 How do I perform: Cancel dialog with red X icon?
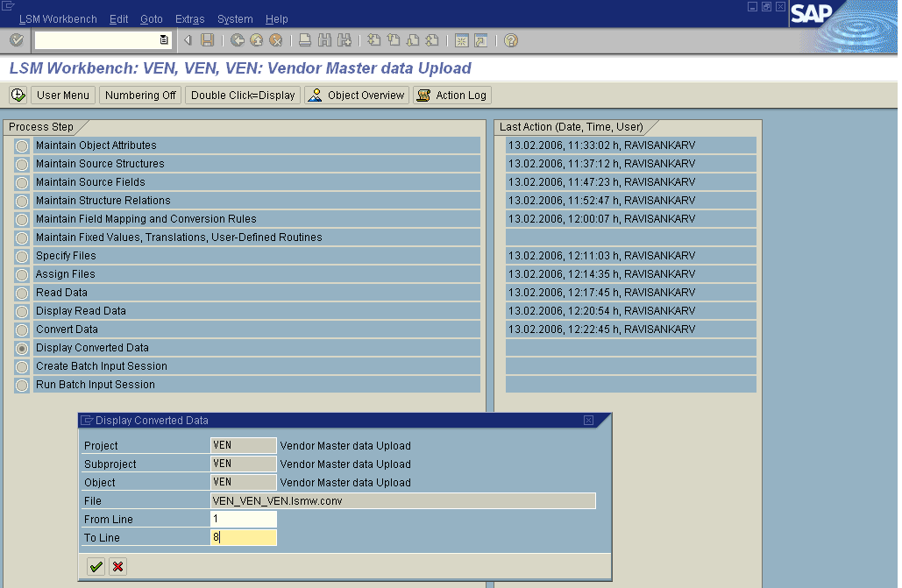click(x=118, y=567)
